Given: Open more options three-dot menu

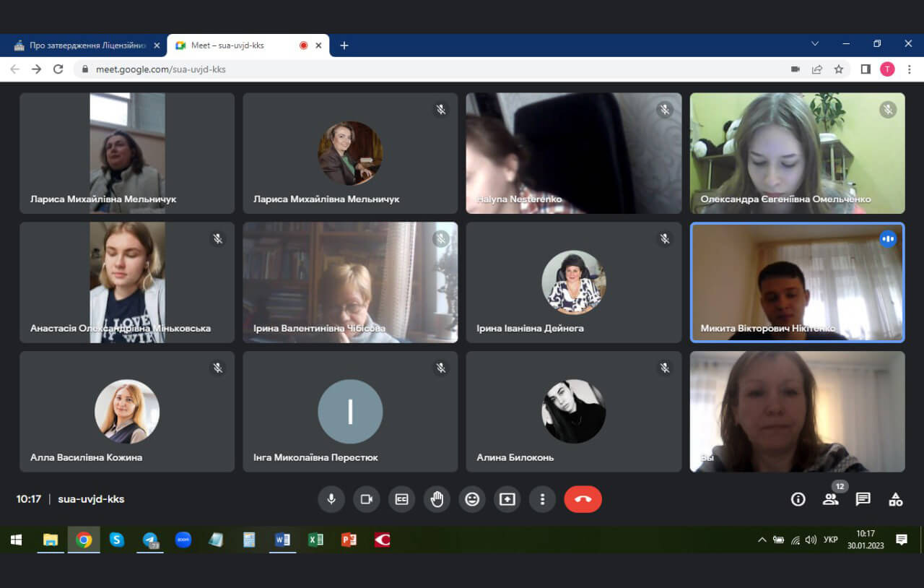Looking at the screenshot, I should (x=542, y=499).
